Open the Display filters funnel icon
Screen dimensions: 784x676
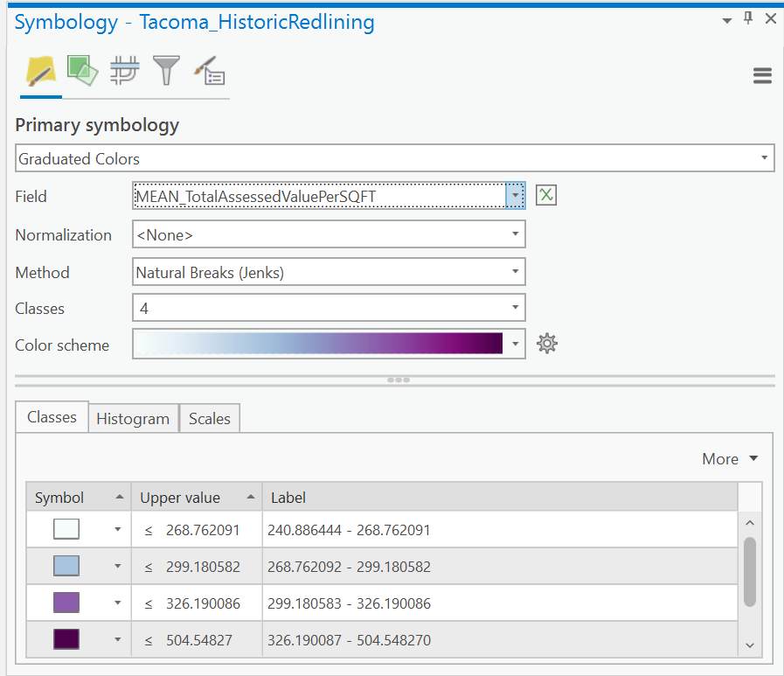pyautogui.click(x=166, y=71)
